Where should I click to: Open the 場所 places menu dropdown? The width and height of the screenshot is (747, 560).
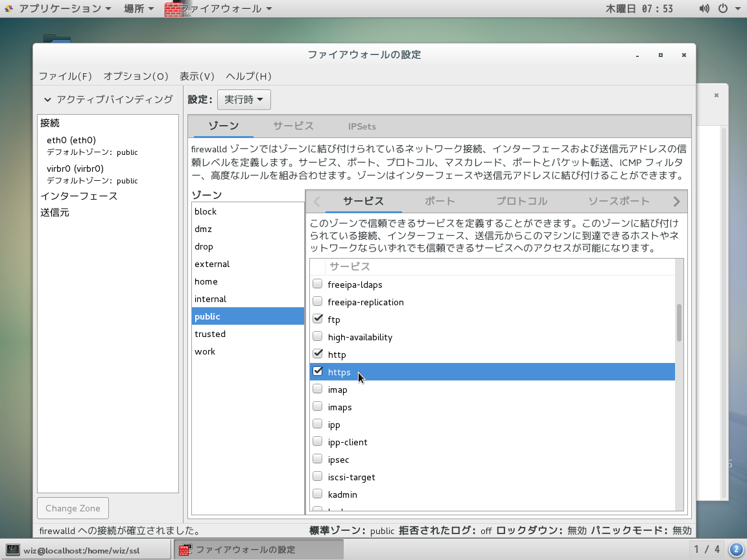[139, 8]
